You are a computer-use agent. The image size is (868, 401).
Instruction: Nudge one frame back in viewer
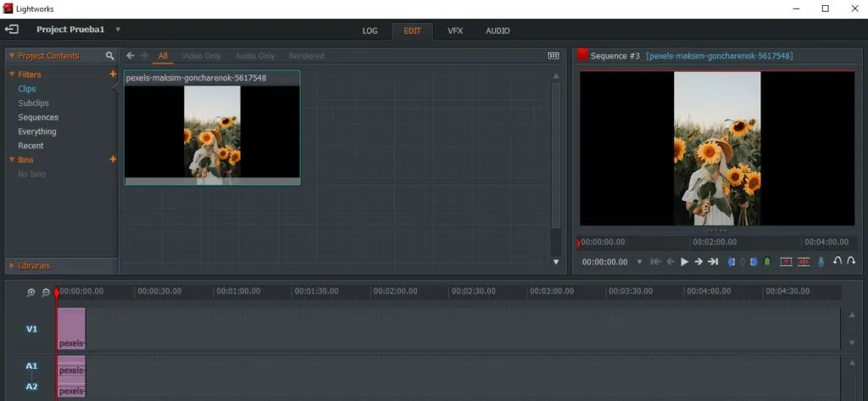coord(670,262)
